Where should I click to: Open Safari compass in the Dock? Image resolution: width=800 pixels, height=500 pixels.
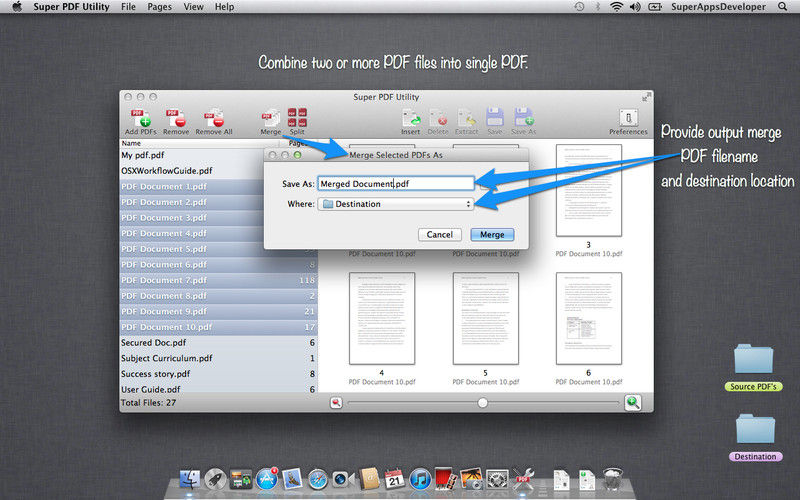[x=317, y=480]
